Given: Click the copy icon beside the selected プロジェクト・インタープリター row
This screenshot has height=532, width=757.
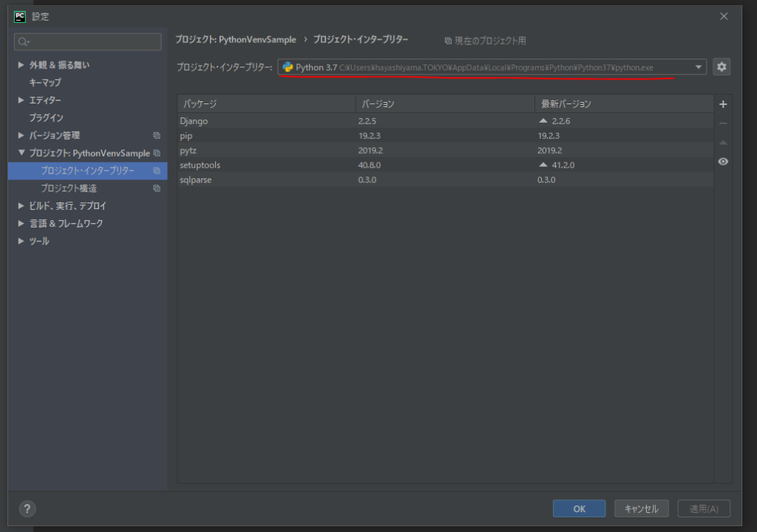Looking at the screenshot, I should (157, 171).
